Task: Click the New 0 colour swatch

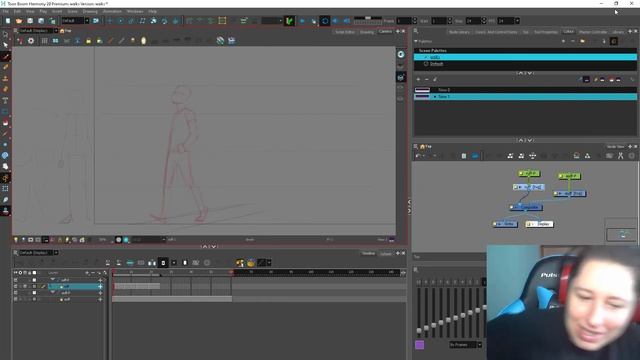Action: pyautogui.click(x=422, y=90)
